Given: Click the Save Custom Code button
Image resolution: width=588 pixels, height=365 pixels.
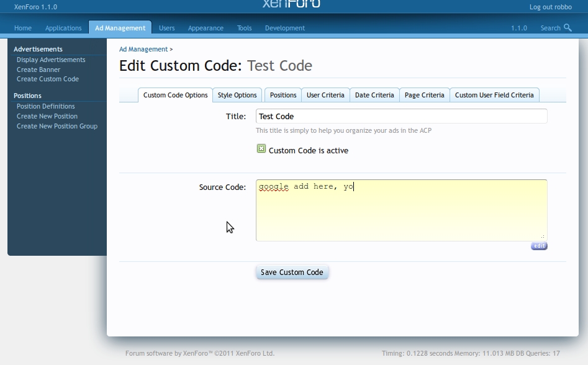Looking at the screenshot, I should pyautogui.click(x=292, y=273).
